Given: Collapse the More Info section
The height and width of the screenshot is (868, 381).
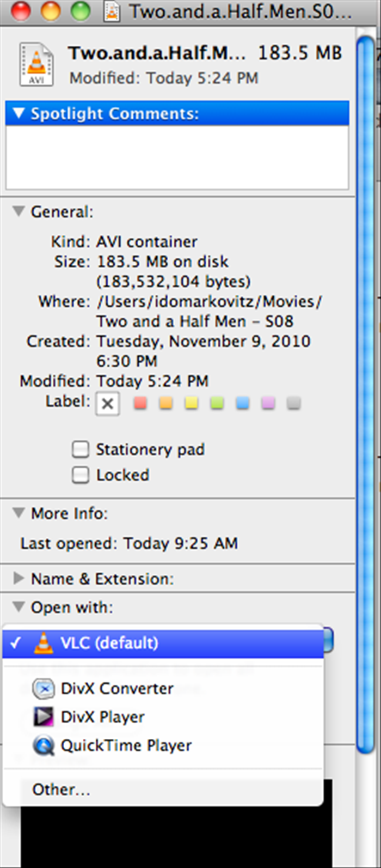Looking at the screenshot, I should click(19, 513).
